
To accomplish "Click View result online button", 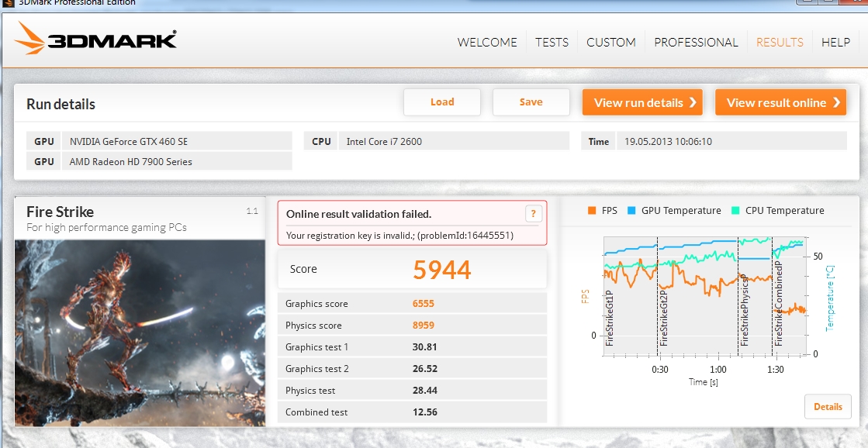I will click(780, 102).
